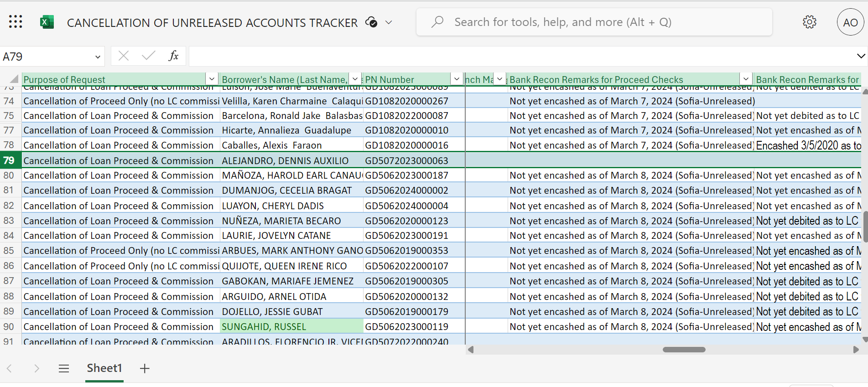Expand the file name options chevron

click(389, 22)
